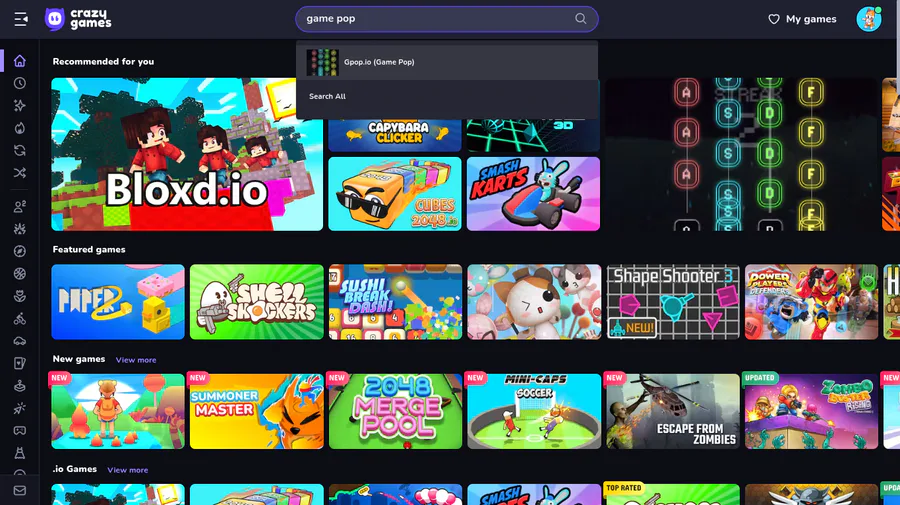The width and height of the screenshot is (900, 505).
Task: Open the Capybara Clicker game tile
Action: [395, 135]
